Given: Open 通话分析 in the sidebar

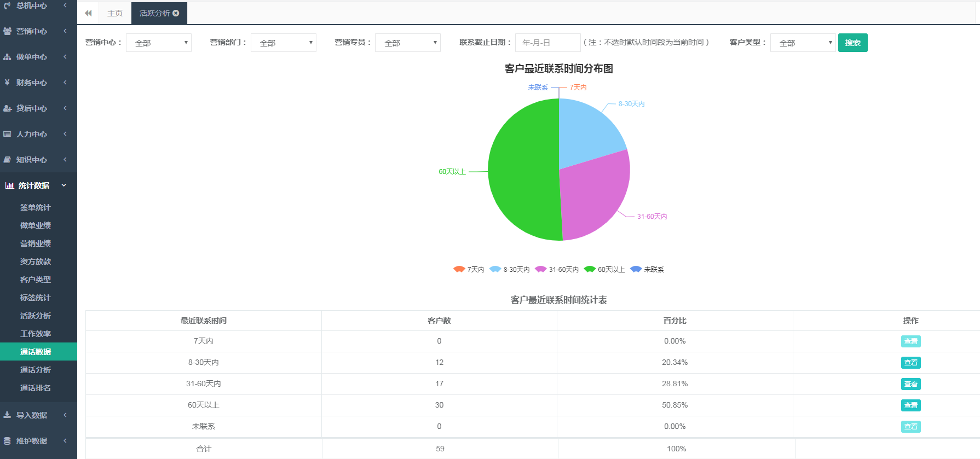Looking at the screenshot, I should click(x=36, y=370).
